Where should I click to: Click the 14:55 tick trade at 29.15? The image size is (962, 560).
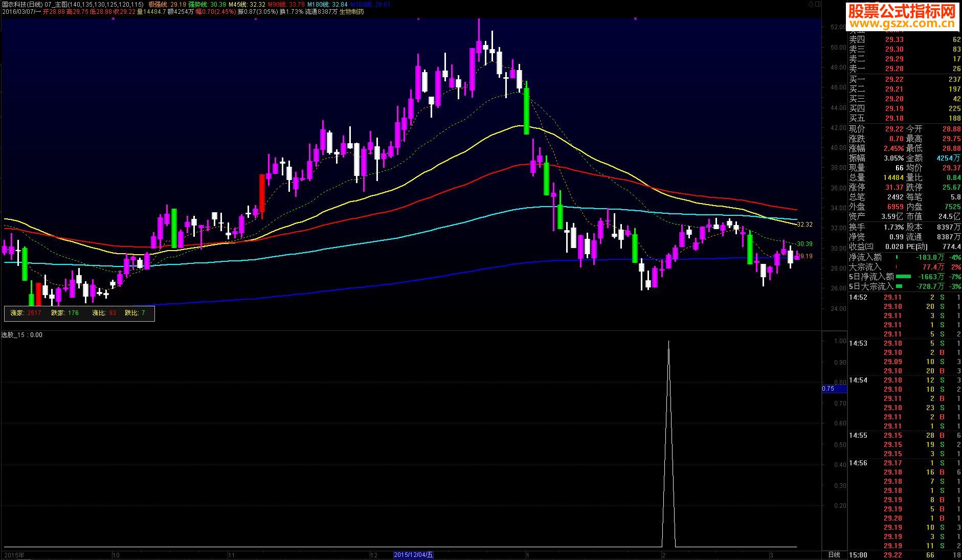[x=905, y=435]
